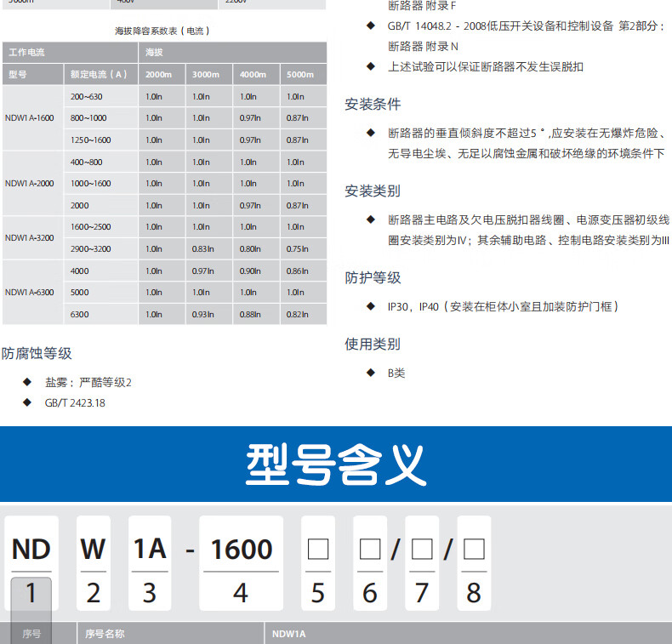Open the "防护等级" section heading
Screen dimensions: 672x644
373,278
